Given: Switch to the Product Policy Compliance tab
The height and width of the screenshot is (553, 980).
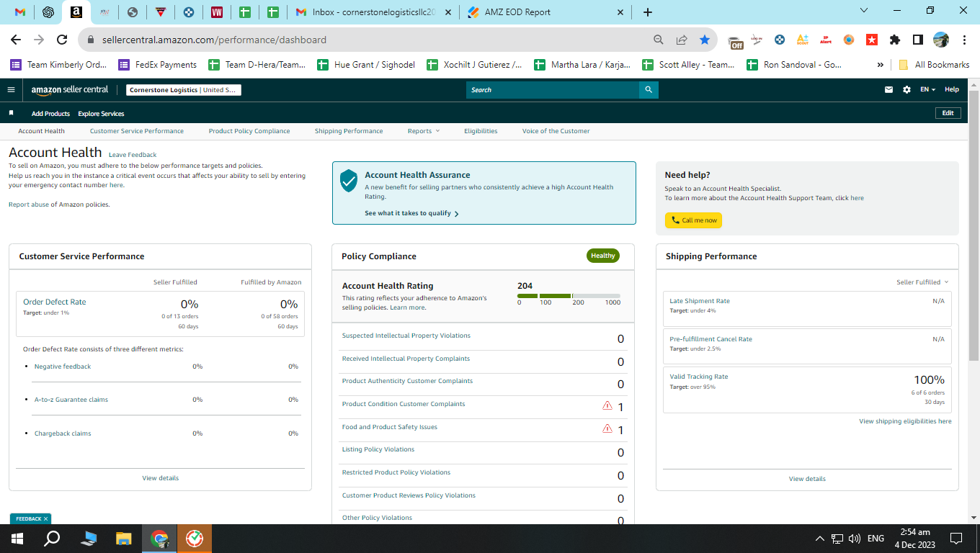Looking at the screenshot, I should (249, 131).
